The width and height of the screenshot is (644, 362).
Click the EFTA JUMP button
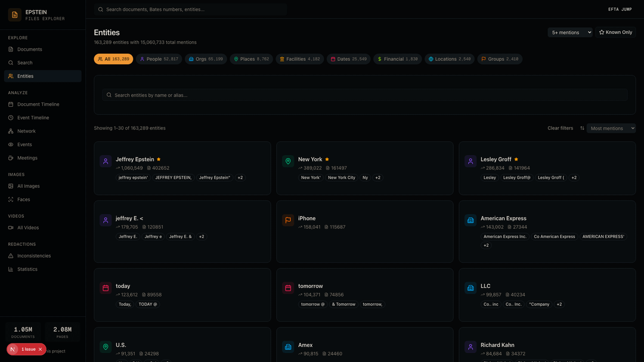pos(620,10)
